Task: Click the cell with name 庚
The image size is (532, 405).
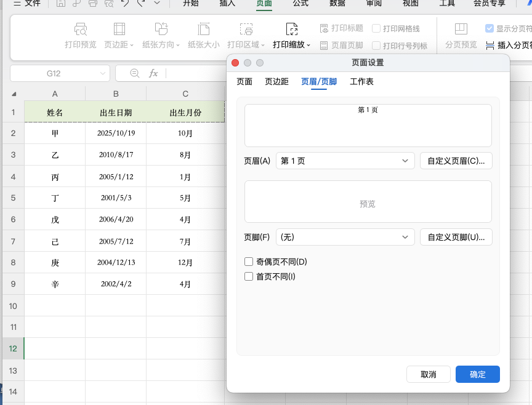Action: coord(55,262)
